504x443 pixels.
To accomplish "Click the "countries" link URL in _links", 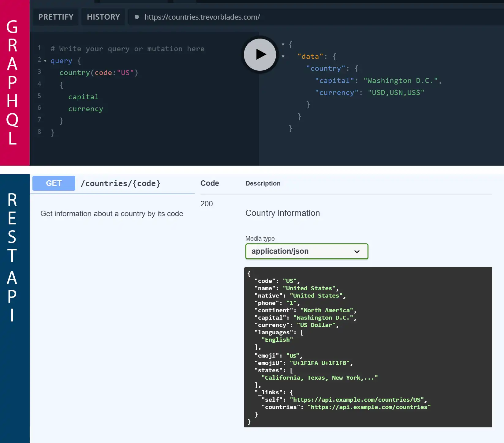I will pos(369,407).
